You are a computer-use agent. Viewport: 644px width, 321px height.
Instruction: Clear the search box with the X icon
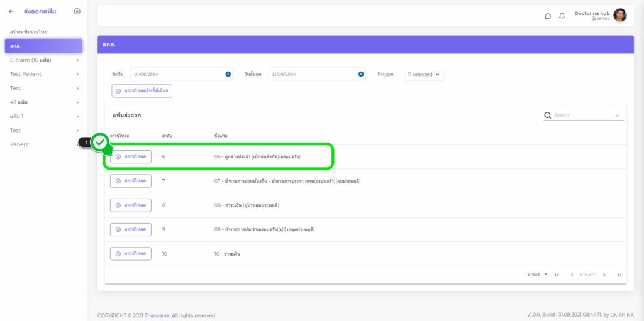pos(617,116)
